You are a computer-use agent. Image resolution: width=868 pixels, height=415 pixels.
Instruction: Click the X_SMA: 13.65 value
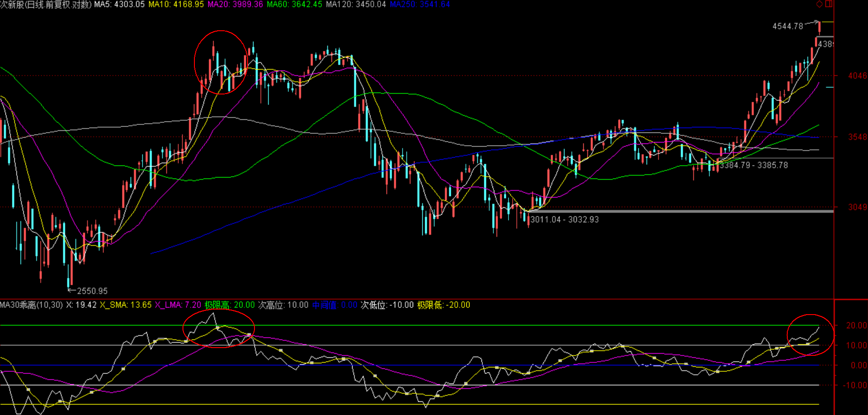pyautogui.click(x=126, y=305)
